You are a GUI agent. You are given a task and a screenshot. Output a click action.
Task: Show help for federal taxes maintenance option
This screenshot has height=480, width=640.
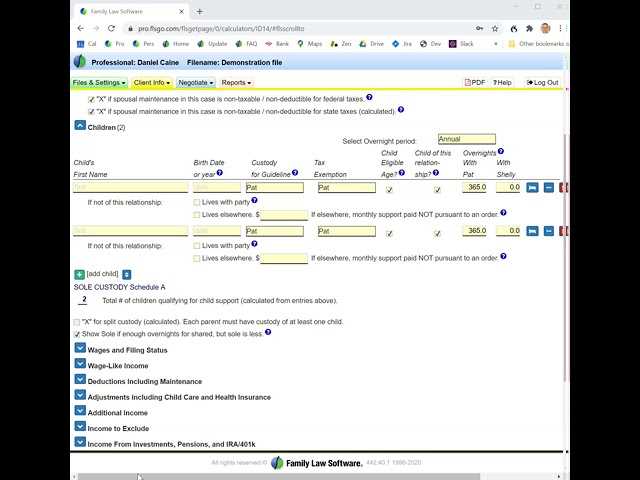click(x=369, y=97)
